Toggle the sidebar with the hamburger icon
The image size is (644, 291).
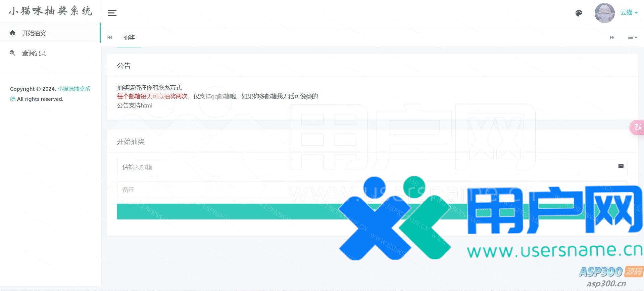pos(112,13)
